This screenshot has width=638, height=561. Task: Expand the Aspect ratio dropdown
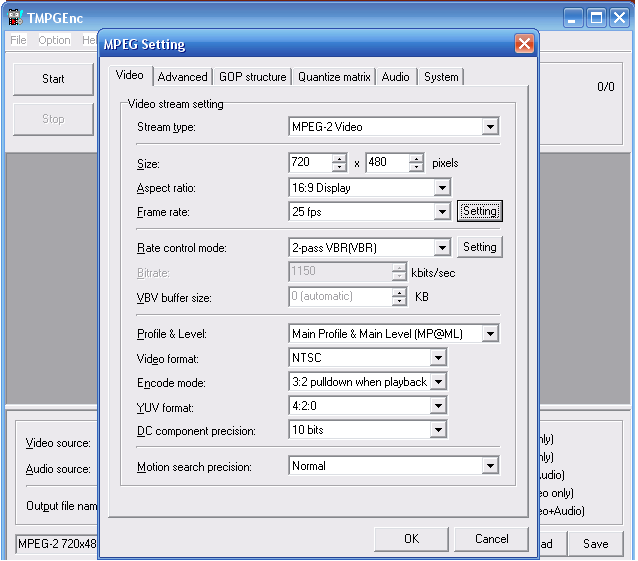[442, 188]
